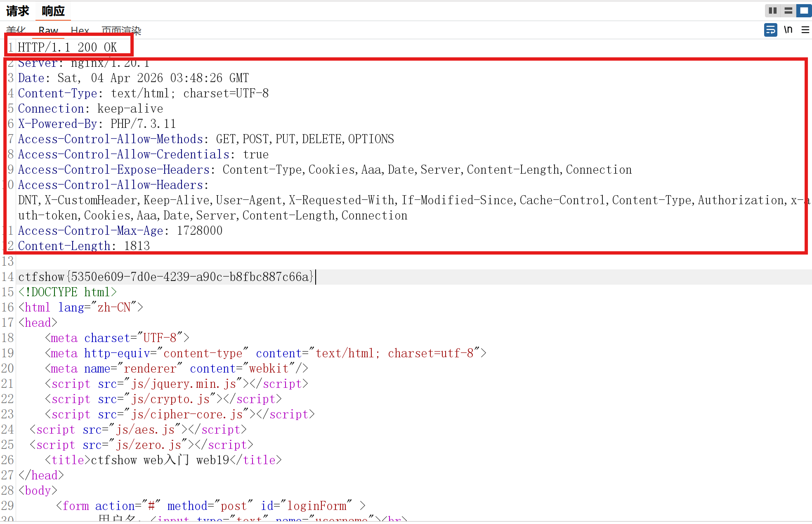Toggle show non-printable characters \n button
This screenshot has height=524, width=812.
pos(788,30)
